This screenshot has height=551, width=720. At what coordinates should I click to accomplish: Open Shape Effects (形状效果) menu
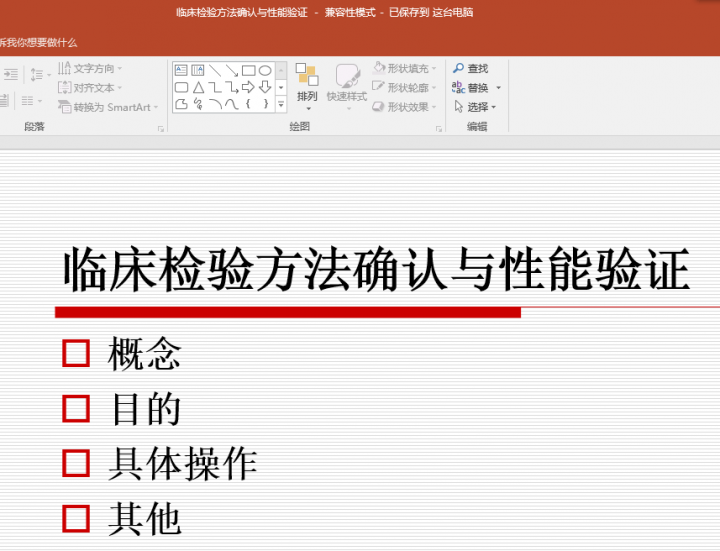tap(401, 107)
